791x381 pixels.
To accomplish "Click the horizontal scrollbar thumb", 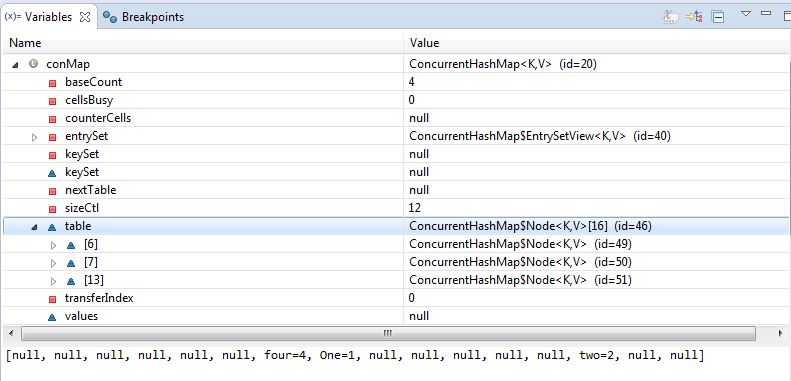I will tap(388, 333).
